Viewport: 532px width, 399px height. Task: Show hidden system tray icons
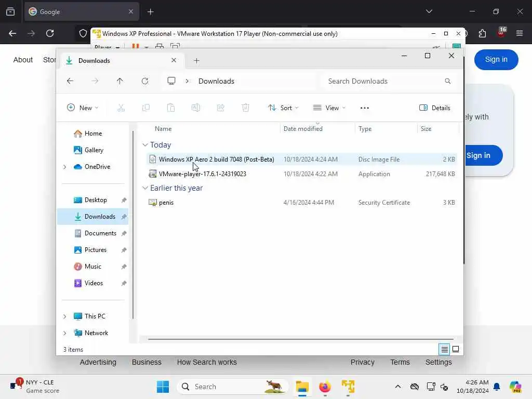pos(398,387)
